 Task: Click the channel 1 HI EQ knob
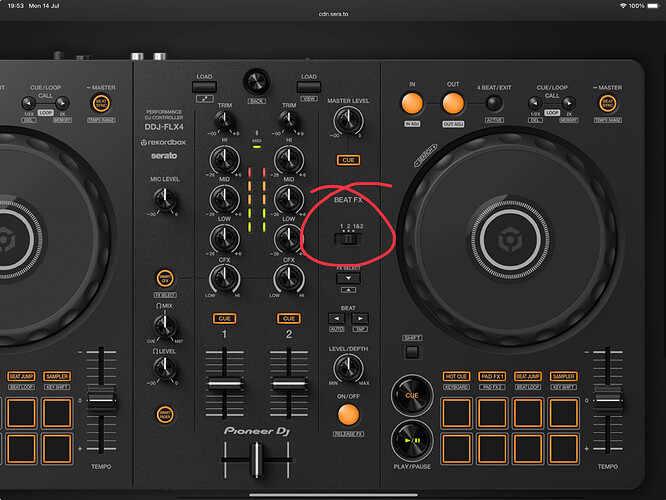pyautogui.click(x=224, y=160)
